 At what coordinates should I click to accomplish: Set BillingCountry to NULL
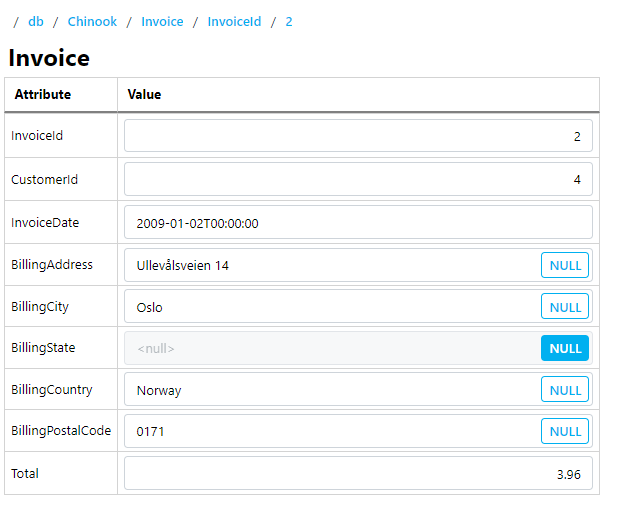click(x=565, y=390)
